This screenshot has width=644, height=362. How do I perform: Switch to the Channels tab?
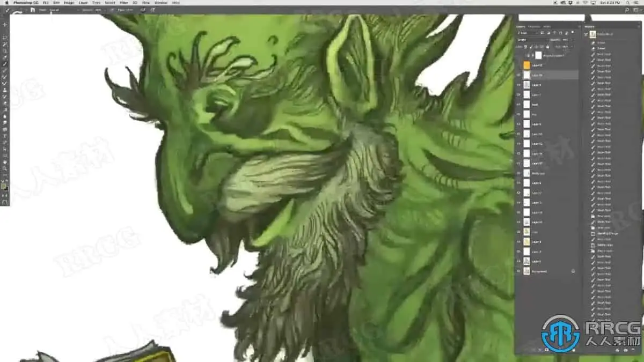pyautogui.click(x=534, y=26)
